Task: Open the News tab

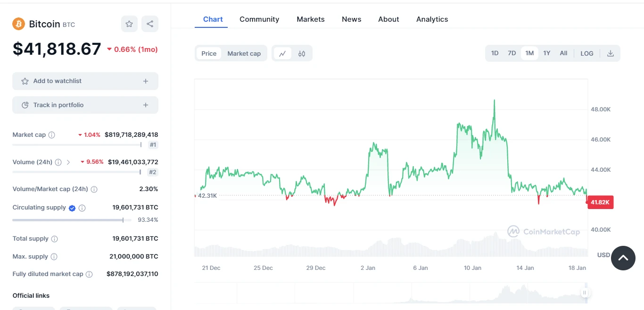Action: tap(352, 19)
